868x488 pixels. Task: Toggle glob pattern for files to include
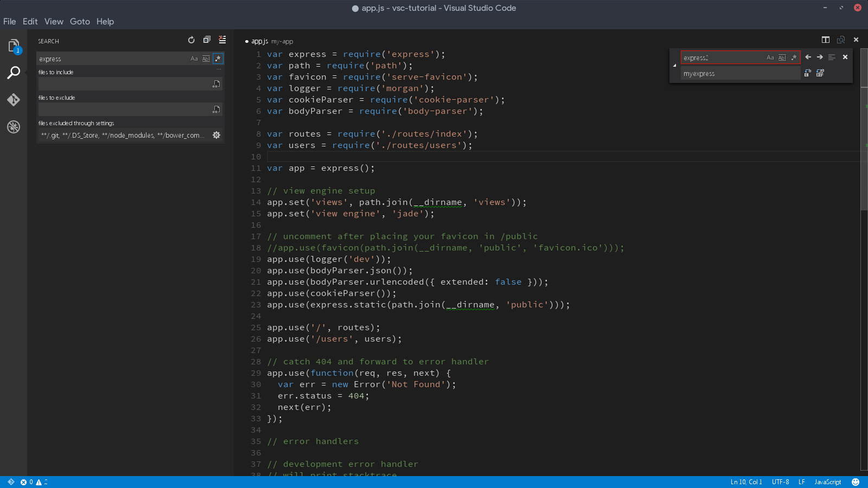point(216,84)
